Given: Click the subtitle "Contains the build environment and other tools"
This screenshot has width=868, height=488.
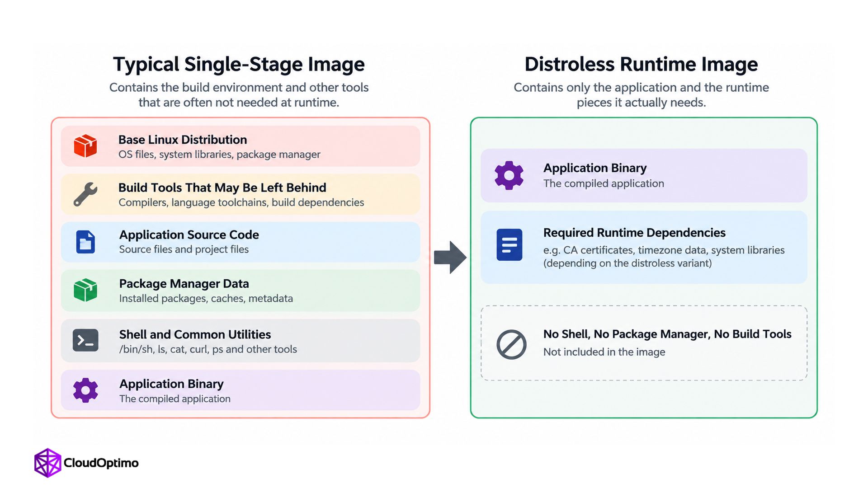Looking at the screenshot, I should pos(239,87).
